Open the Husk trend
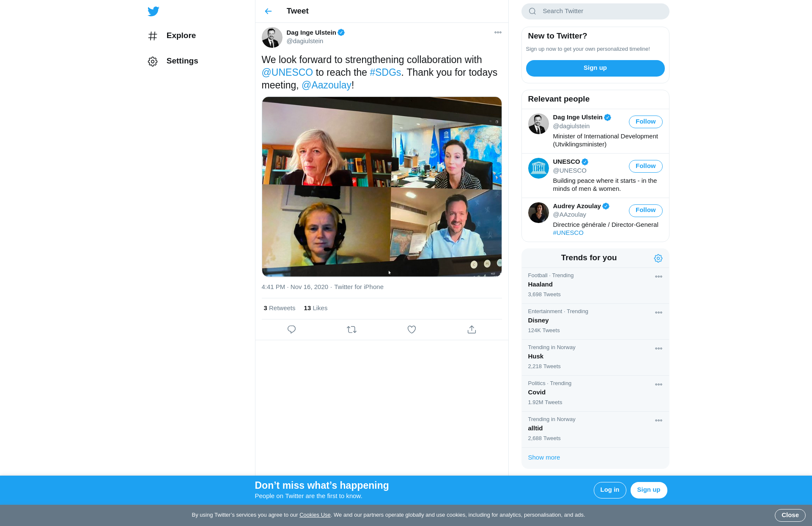Image resolution: width=812 pixels, height=526 pixels. coord(595,358)
